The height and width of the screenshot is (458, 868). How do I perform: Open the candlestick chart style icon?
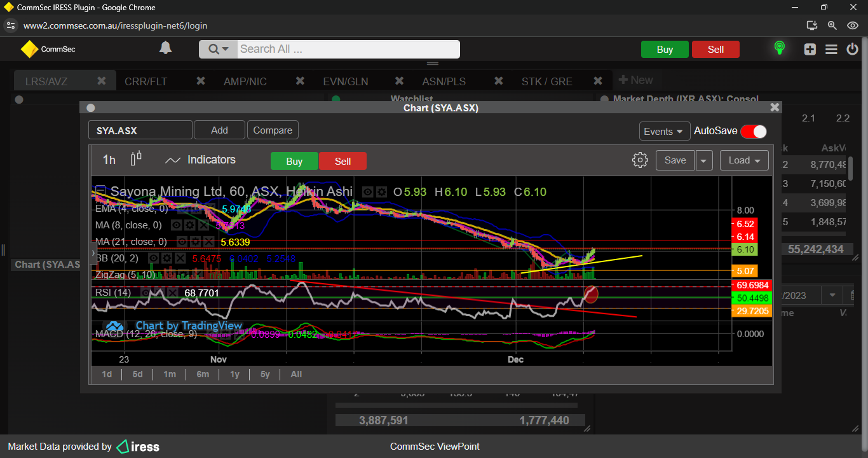[x=136, y=159]
